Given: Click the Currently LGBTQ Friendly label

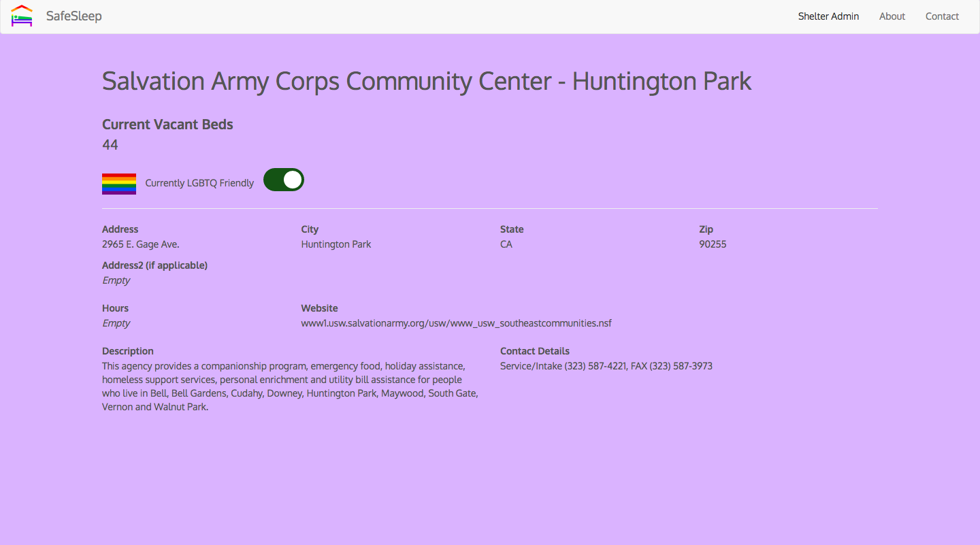Looking at the screenshot, I should pyautogui.click(x=199, y=183).
